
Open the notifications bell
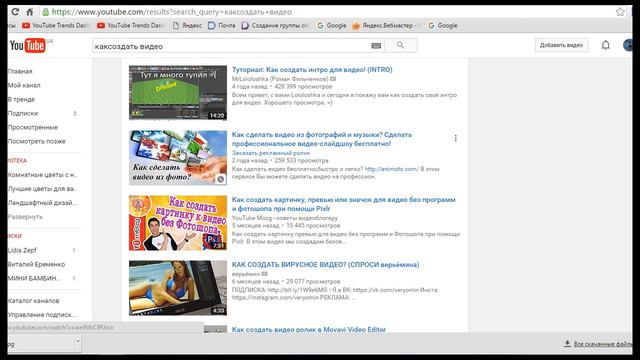[605, 45]
